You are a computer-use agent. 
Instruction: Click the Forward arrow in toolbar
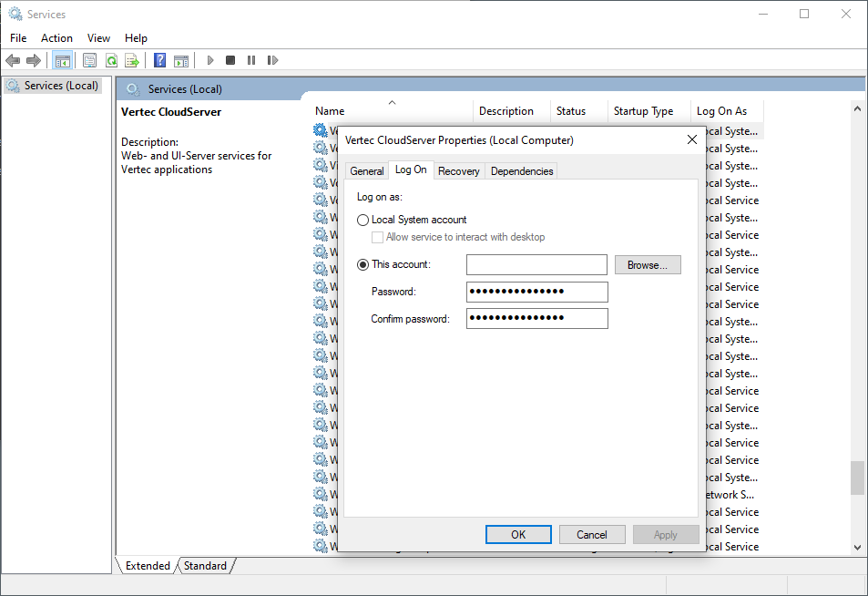pos(34,60)
